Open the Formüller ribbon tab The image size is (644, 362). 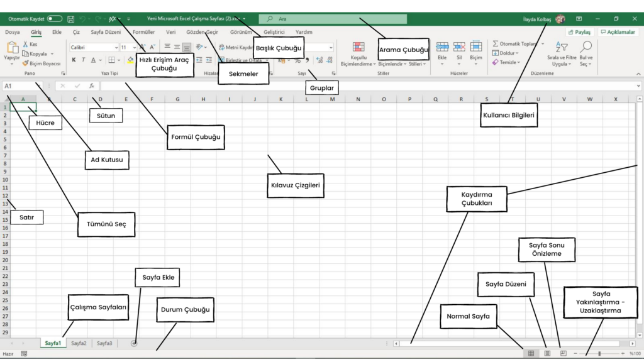point(143,32)
